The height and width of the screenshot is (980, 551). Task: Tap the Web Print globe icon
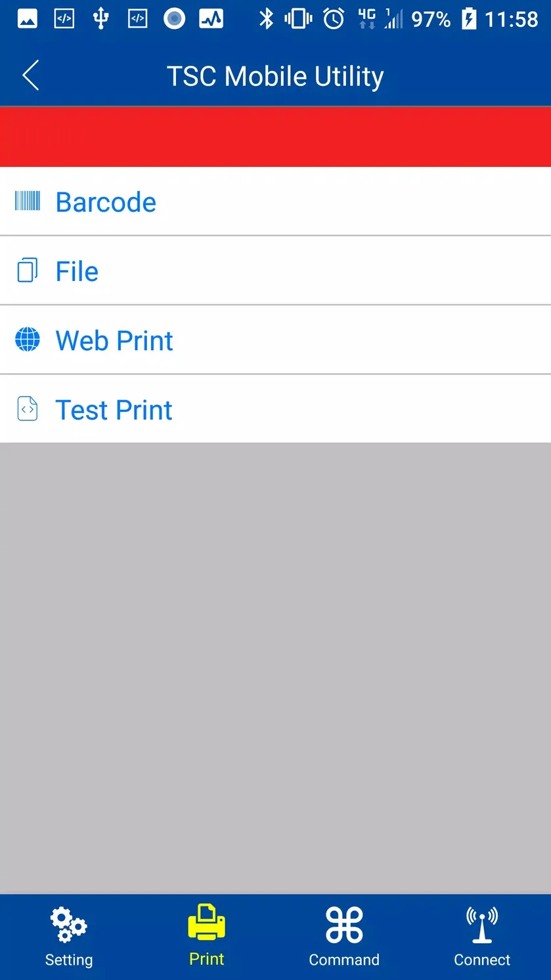[x=28, y=340]
